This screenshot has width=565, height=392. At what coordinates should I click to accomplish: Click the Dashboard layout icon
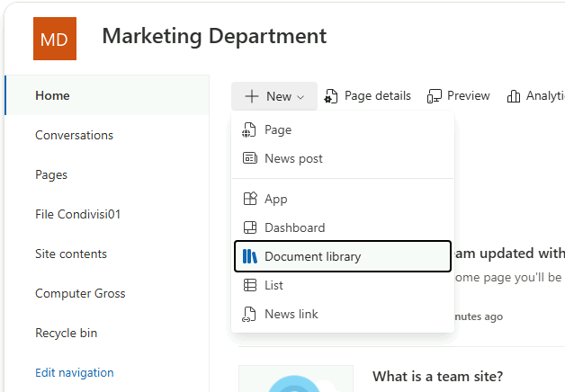250,227
